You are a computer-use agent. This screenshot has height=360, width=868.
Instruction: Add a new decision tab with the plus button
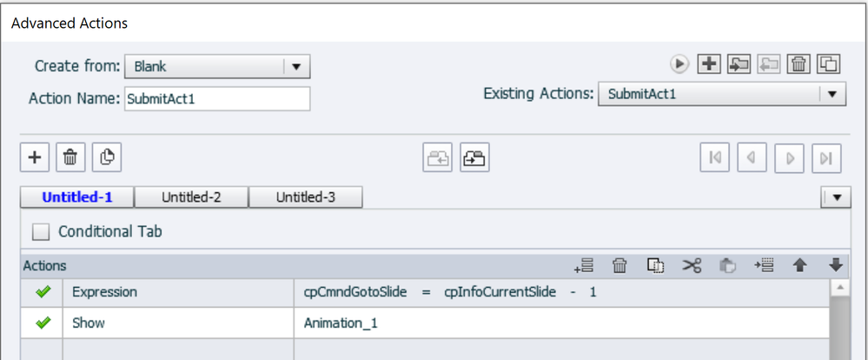coord(36,157)
